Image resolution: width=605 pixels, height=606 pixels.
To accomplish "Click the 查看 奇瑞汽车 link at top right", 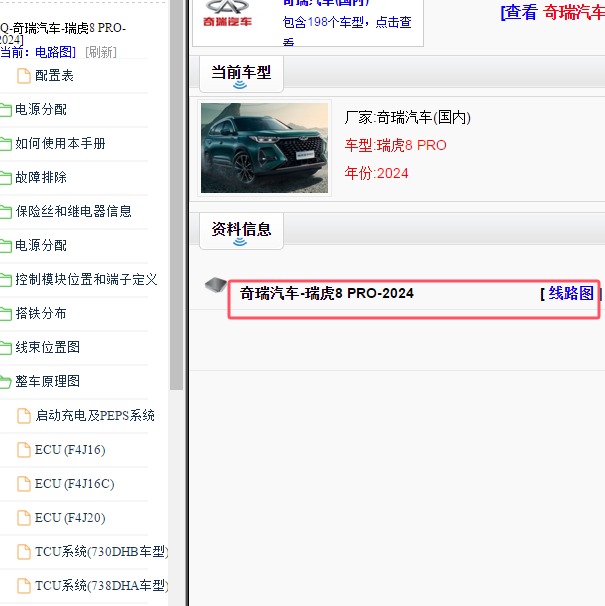I will point(553,12).
